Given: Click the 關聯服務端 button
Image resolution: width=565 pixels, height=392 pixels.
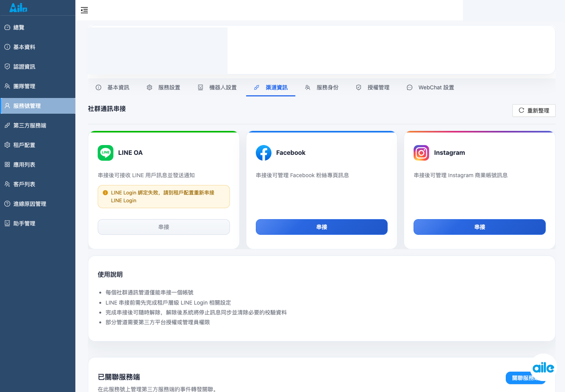Looking at the screenshot, I should (525, 378).
